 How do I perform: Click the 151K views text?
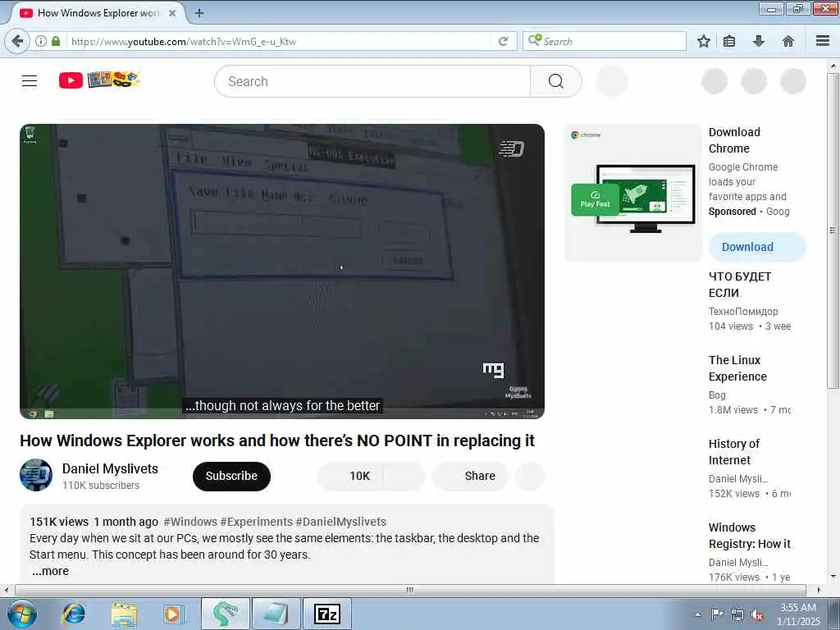point(59,522)
